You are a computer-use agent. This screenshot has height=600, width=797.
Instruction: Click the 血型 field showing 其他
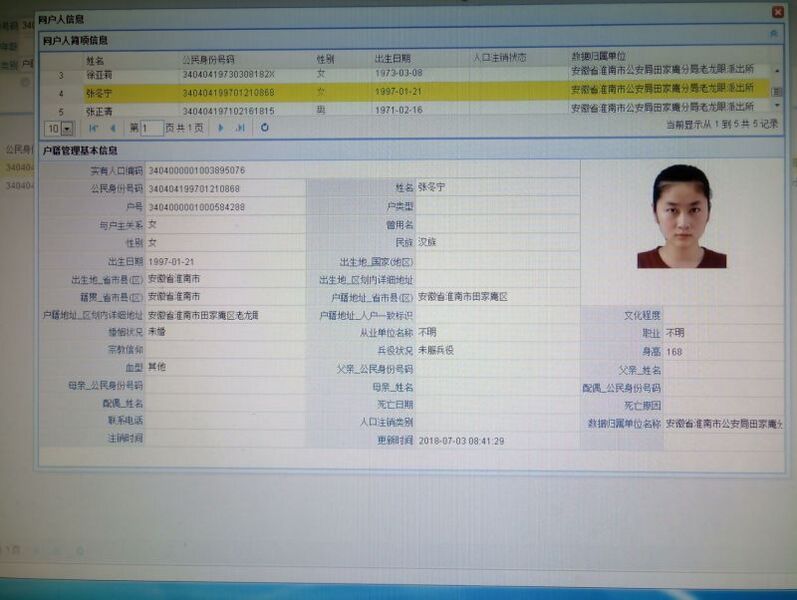[226, 367]
